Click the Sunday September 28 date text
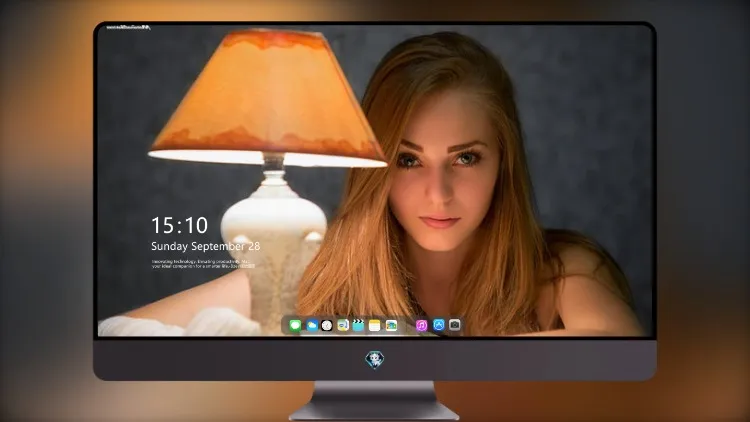The height and width of the screenshot is (422, 750). (x=206, y=246)
